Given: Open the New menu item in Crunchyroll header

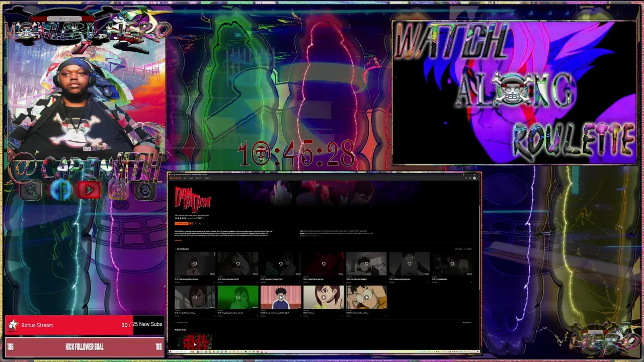Looking at the screenshot, I should (185, 178).
